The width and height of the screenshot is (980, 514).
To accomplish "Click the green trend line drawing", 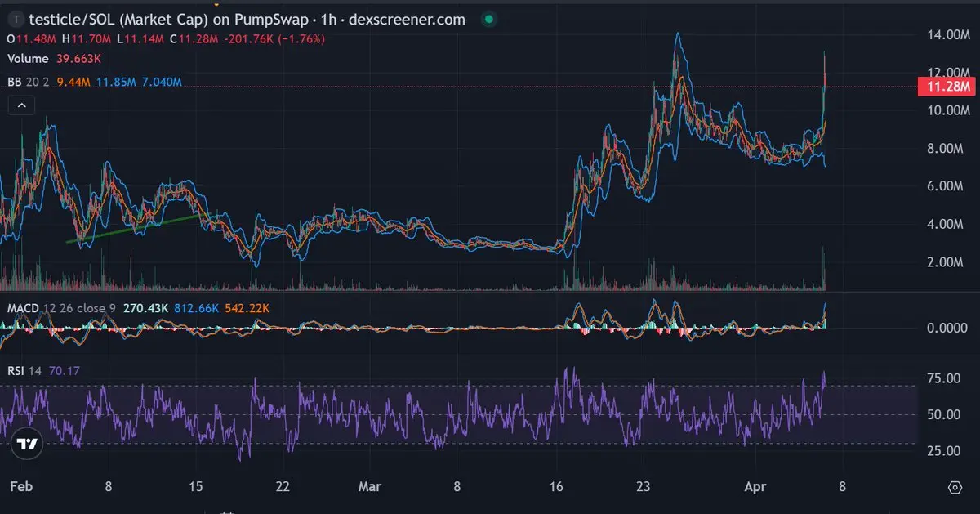I will pyautogui.click(x=135, y=229).
